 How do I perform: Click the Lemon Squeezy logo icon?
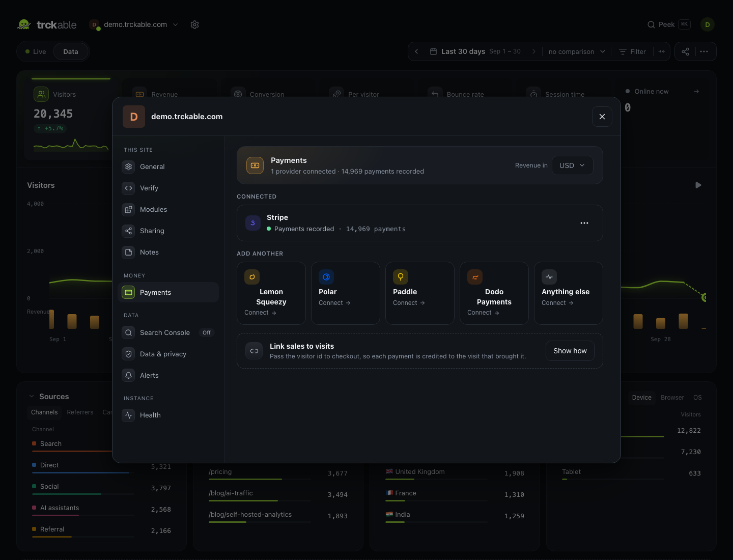click(x=252, y=277)
